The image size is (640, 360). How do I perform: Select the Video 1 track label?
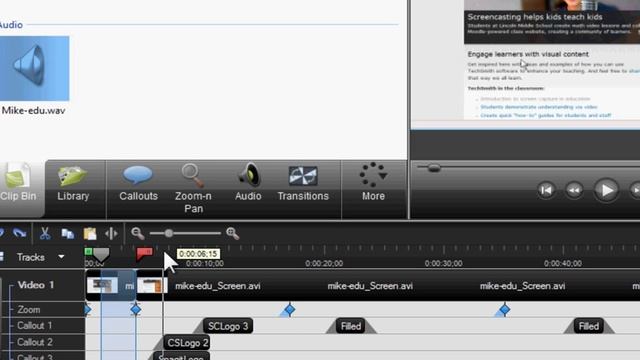pos(36,285)
